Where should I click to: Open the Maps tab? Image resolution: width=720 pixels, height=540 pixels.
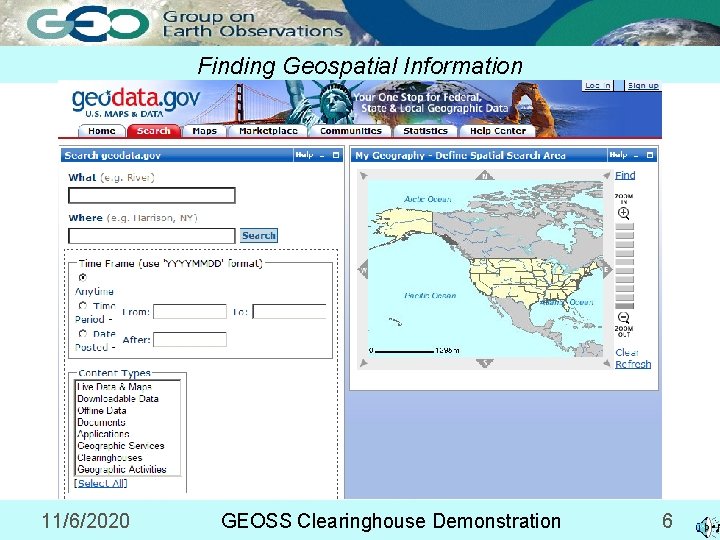point(204,131)
